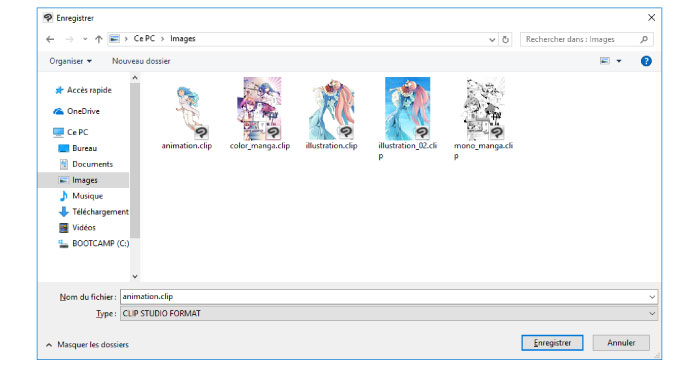Click the BOOTCAMP drive icon
Viewport: 694px width, 365px height.
click(64, 244)
